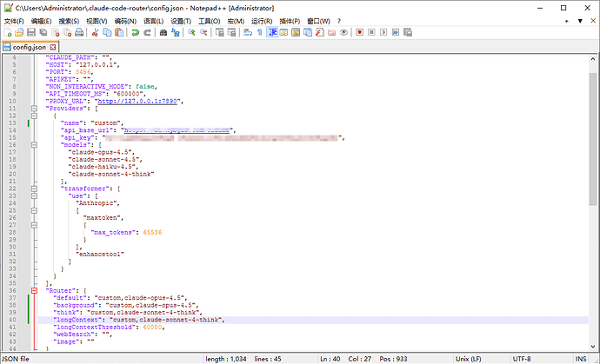Viewport: 600px width, 364px height.
Task: Undo the last edit via toolbar
Action: [x=135, y=32]
